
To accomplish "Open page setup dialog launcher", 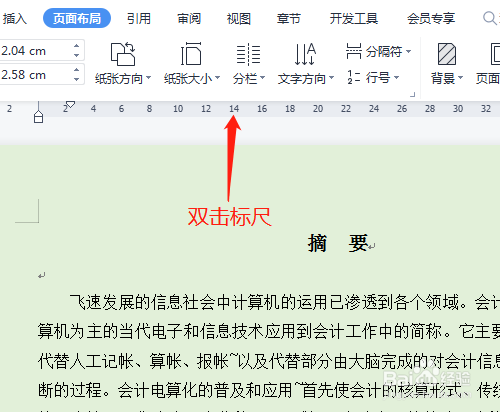I will [x=413, y=95].
